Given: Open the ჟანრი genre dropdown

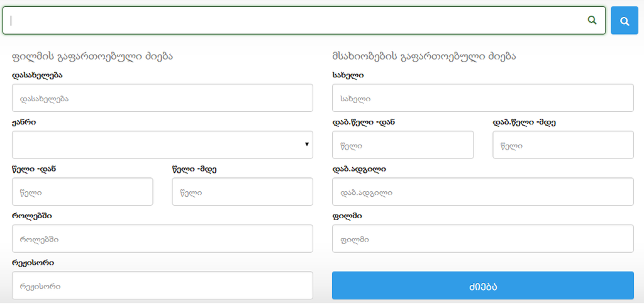Looking at the screenshot, I should point(163,145).
